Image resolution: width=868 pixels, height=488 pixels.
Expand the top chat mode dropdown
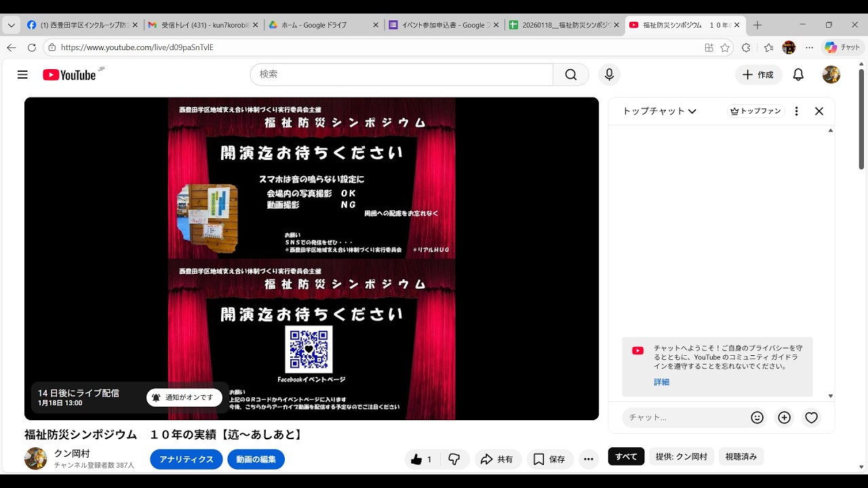(x=659, y=111)
